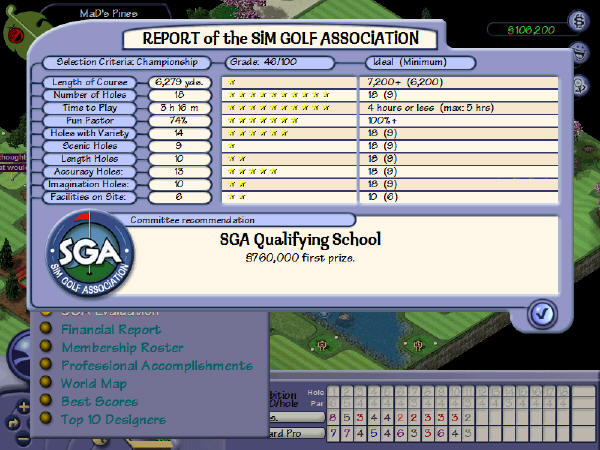Click the purple 8 in the upper score row

tap(333, 417)
